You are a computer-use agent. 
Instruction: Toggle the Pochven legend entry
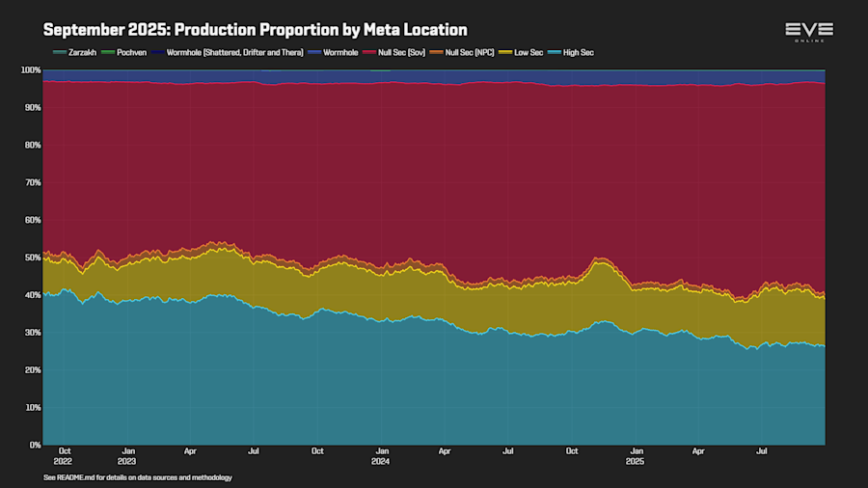[x=124, y=53]
